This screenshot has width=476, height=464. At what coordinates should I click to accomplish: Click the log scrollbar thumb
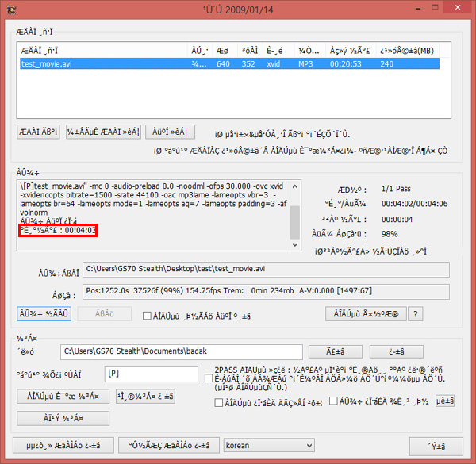(x=295, y=222)
